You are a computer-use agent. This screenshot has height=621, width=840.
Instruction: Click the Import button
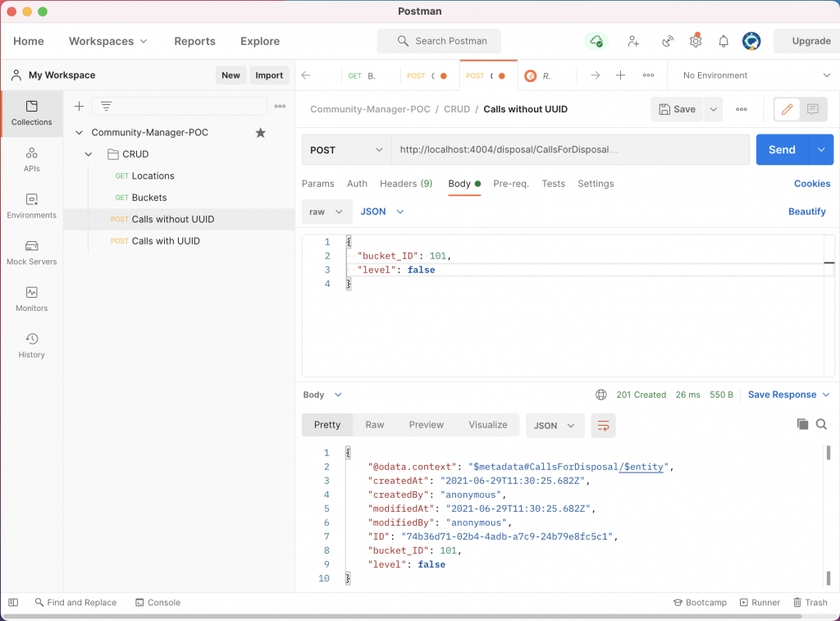coord(269,75)
